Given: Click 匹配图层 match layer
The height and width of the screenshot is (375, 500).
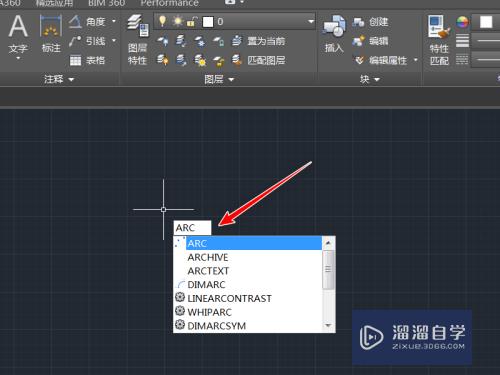Looking at the screenshot, I should coord(259,60).
